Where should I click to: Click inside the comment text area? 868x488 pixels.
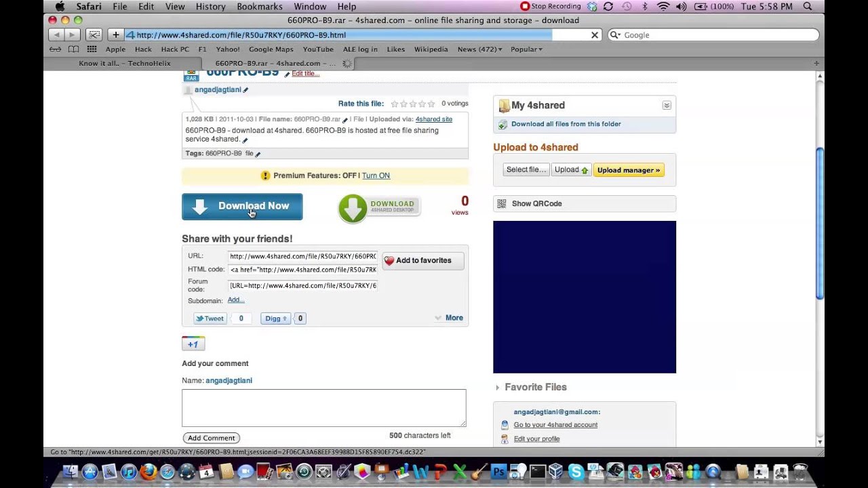pyautogui.click(x=324, y=408)
